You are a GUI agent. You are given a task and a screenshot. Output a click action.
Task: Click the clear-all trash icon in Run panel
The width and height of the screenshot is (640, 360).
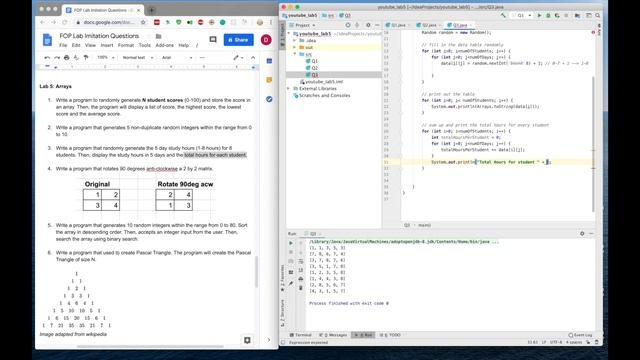(301, 288)
